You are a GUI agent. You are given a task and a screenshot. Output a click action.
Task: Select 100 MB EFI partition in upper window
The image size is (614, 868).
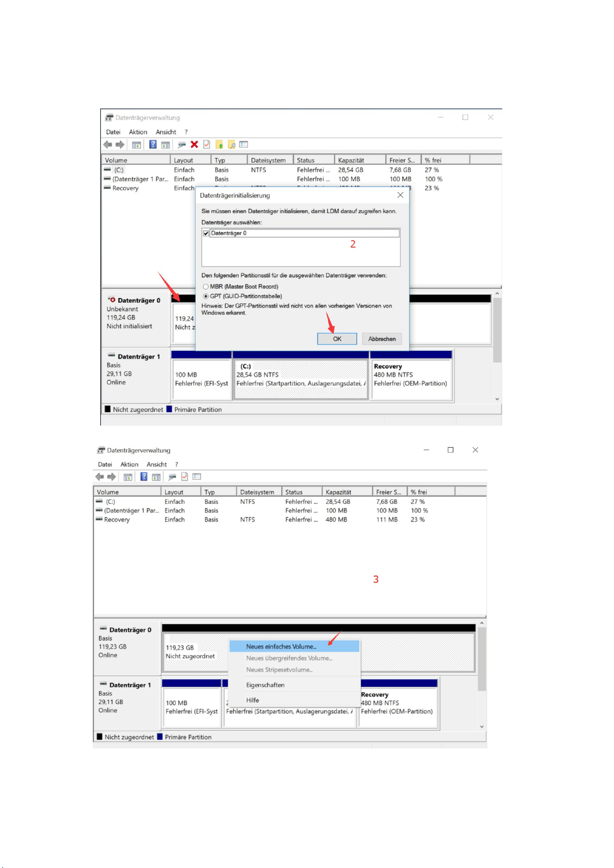pyautogui.click(x=202, y=379)
